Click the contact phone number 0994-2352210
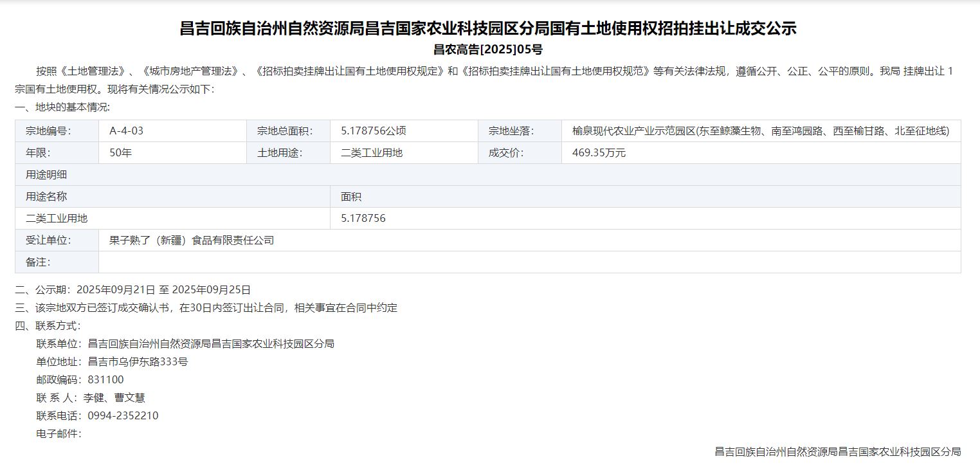This screenshot has height=472, width=980. point(123,416)
